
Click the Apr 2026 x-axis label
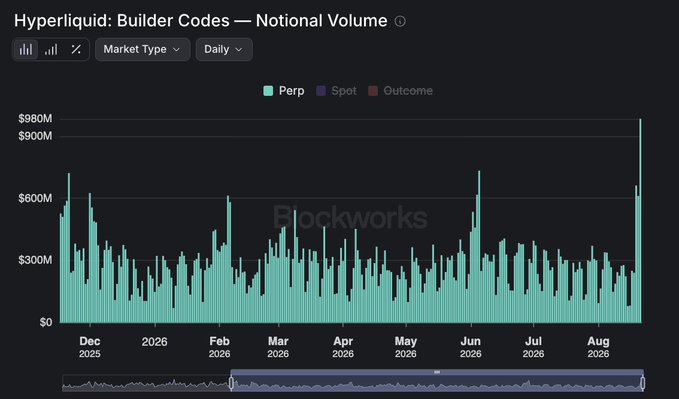click(343, 347)
